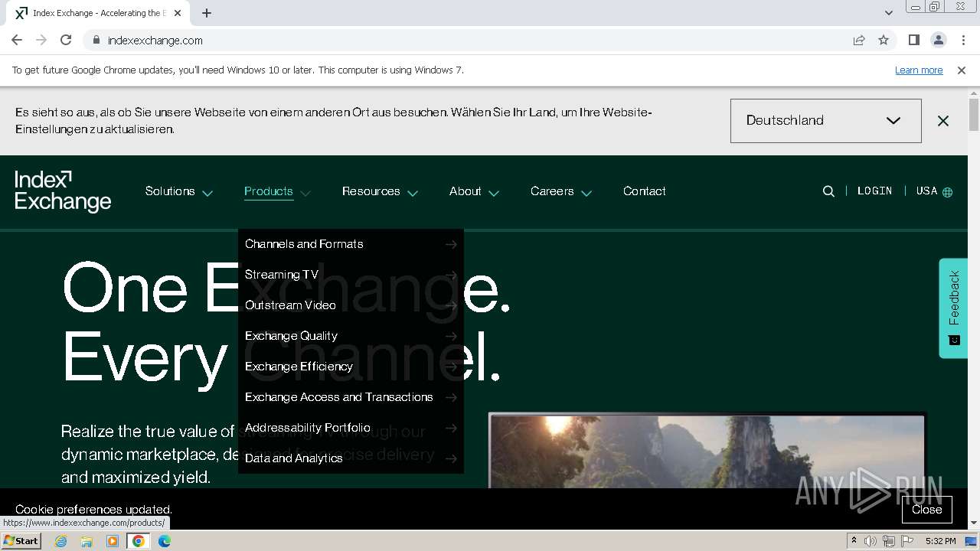Launch Internet Explorer from taskbar
980x551 pixels.
tap(60, 541)
